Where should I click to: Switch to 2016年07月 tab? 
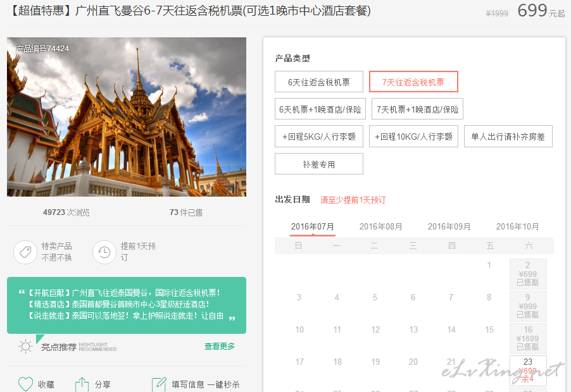click(x=313, y=227)
